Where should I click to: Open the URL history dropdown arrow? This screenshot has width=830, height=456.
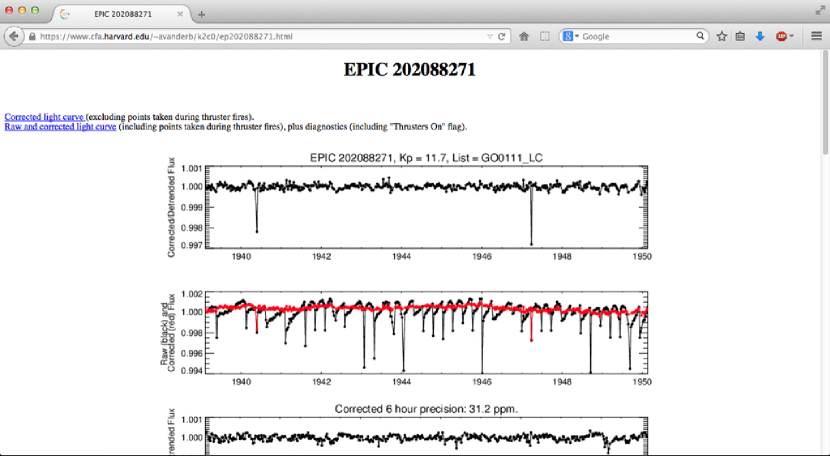click(489, 36)
